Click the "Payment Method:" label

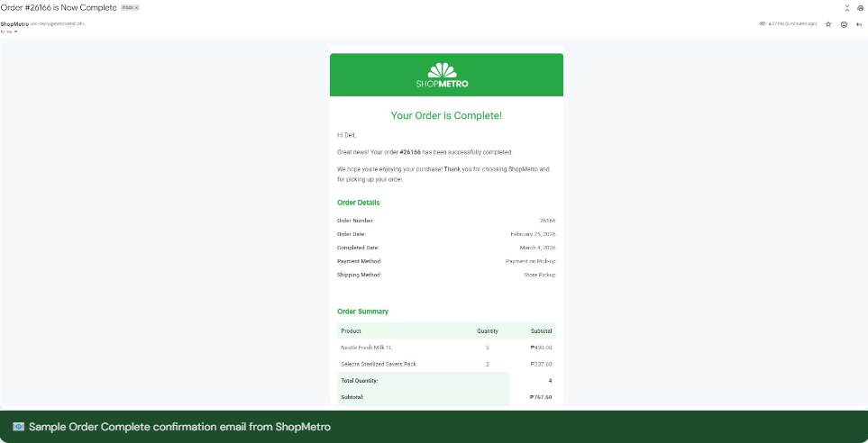pos(360,261)
